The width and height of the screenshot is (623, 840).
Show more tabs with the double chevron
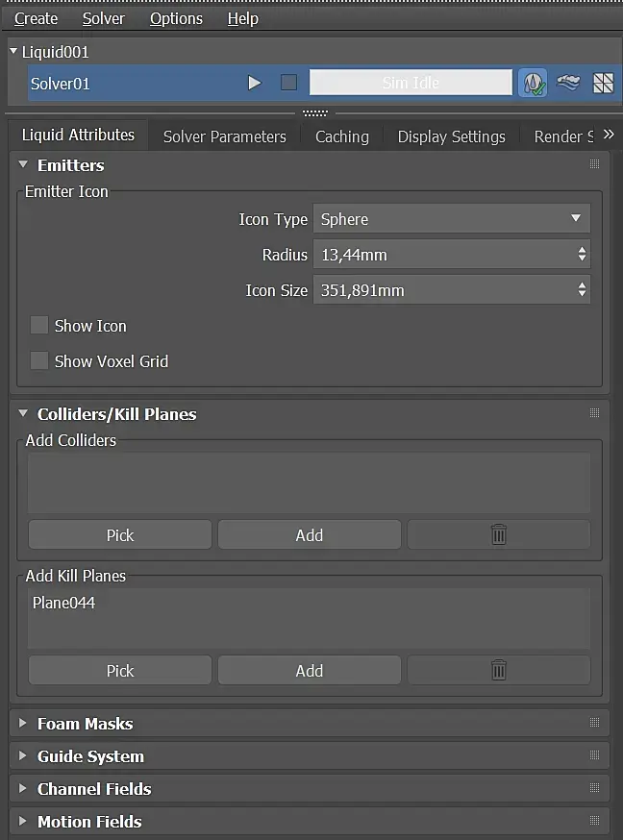click(609, 135)
